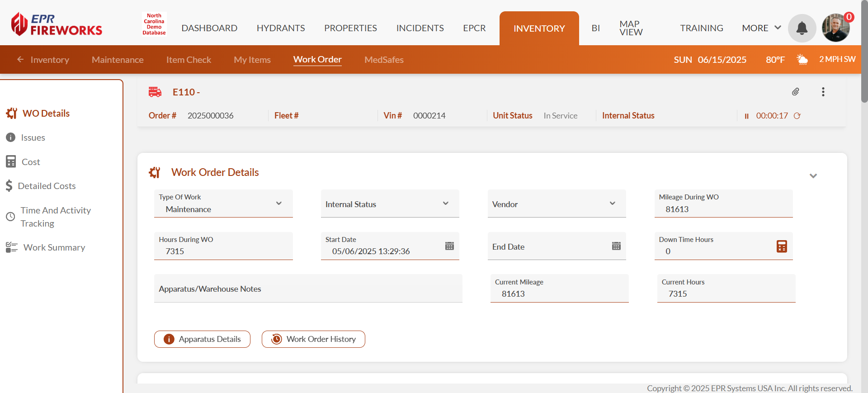868x393 pixels.
Task: Open the End Date calendar picker
Action: tap(616, 246)
